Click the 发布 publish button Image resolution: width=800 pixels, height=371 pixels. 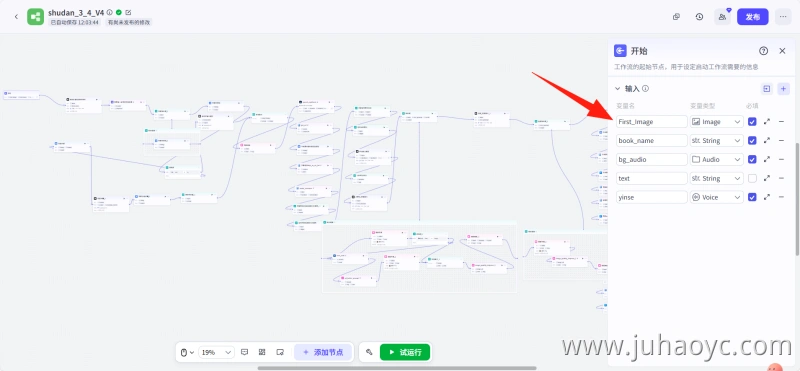point(753,17)
